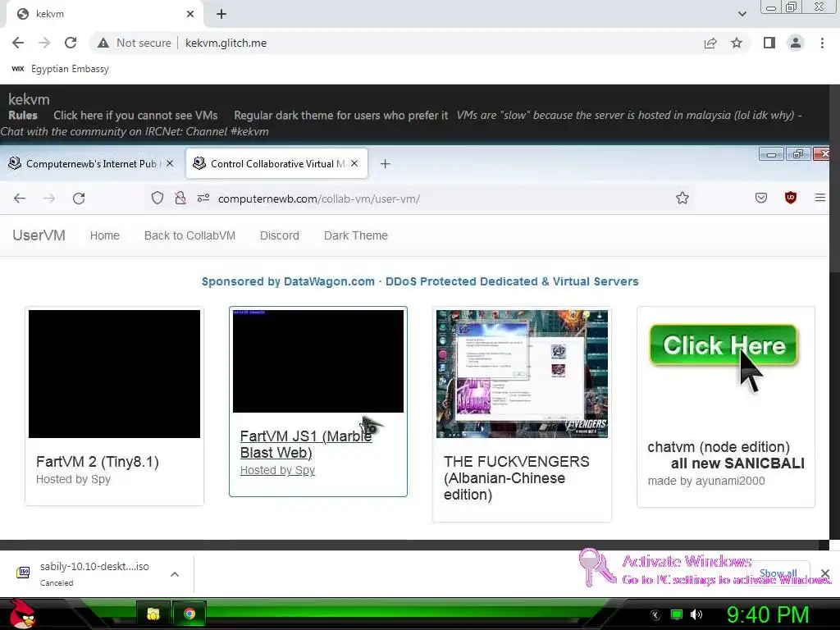Open FartVM 2 (Tiny8.1) thumbnail

point(114,374)
